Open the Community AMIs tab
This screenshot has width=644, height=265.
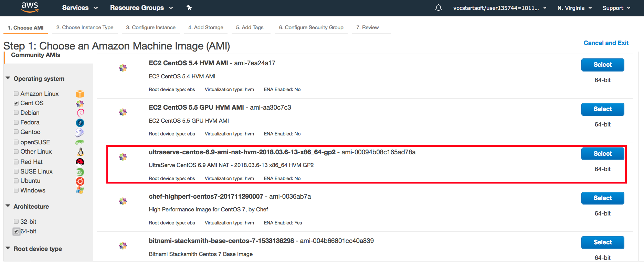tap(35, 55)
